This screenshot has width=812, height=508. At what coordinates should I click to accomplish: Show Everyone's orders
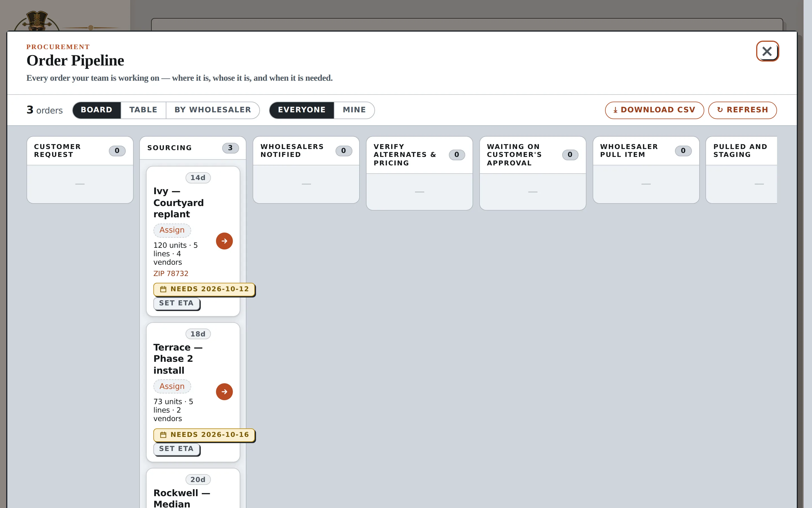coord(302,110)
